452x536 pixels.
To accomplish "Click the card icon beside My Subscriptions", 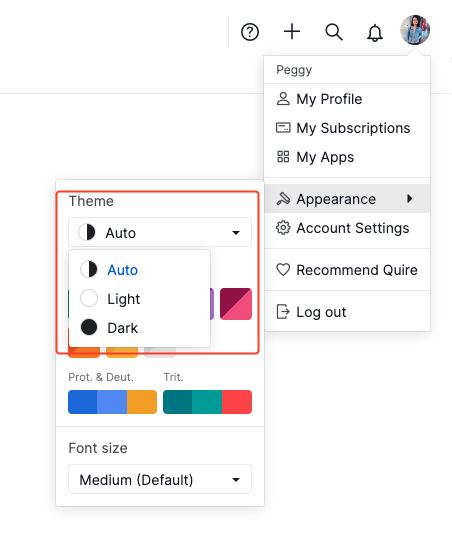I will click(x=283, y=128).
